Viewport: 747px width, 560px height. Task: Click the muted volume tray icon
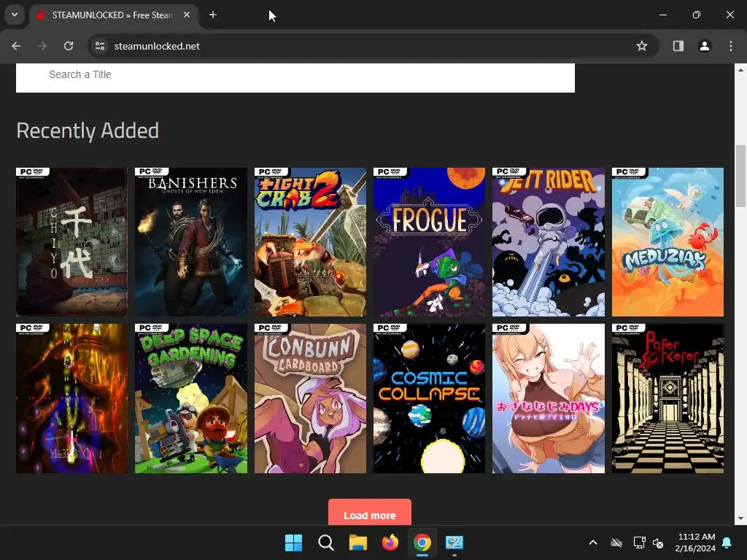pos(658,542)
